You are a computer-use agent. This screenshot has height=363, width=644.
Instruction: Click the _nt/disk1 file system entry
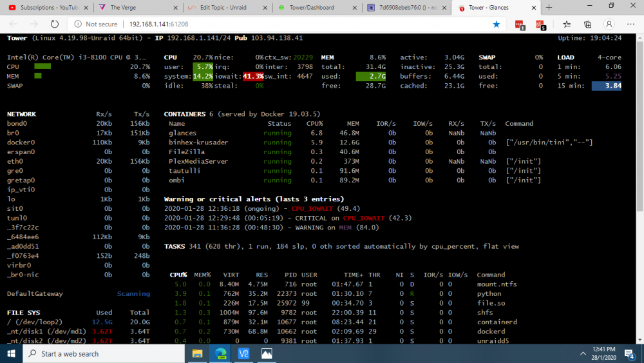click(x=46, y=331)
